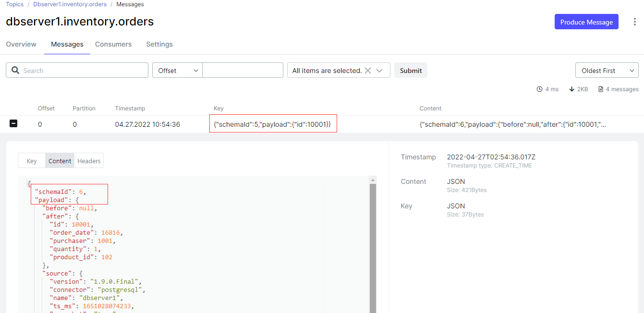This screenshot has width=644, height=313.
Task: Click the offset value input field
Action: (243, 70)
